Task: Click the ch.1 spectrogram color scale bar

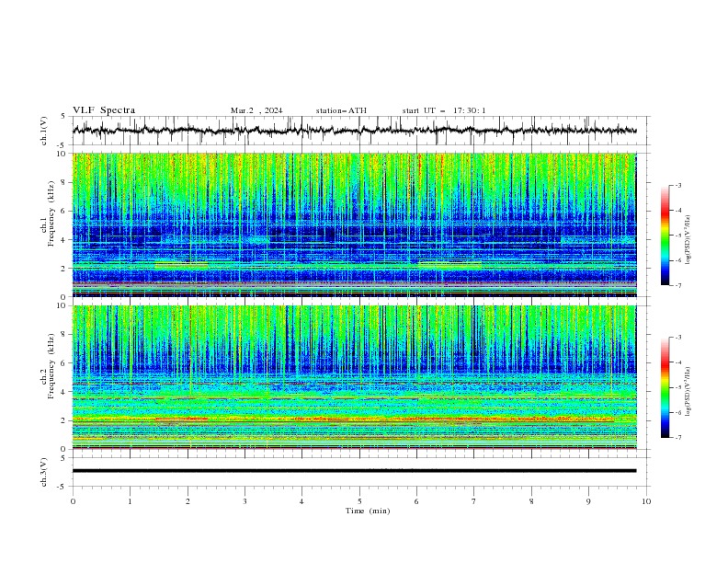Action: coord(665,236)
